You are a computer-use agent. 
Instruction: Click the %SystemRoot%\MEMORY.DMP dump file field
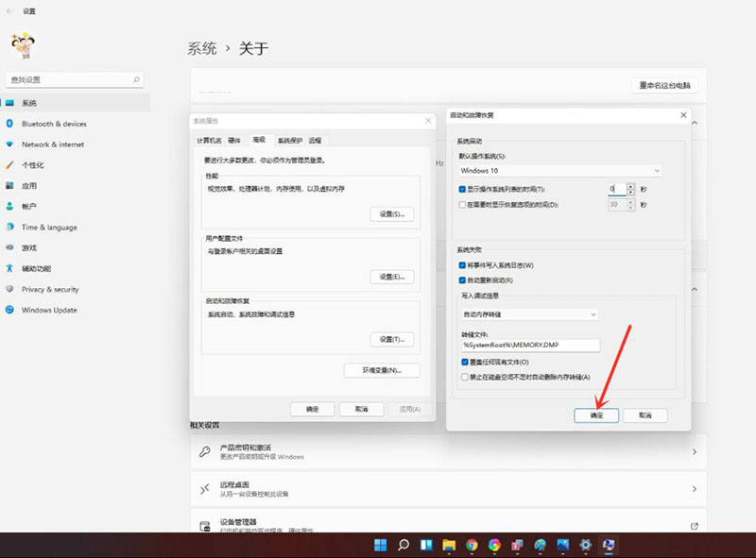[529, 343]
